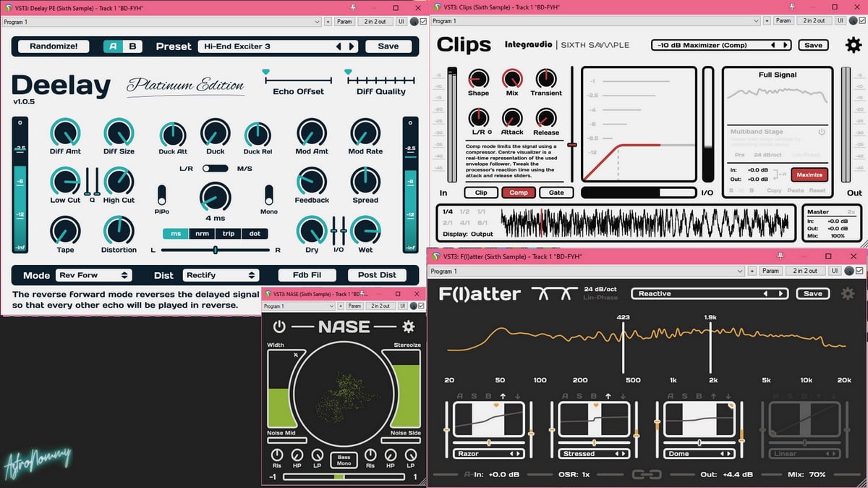The width and height of the screenshot is (868, 488).
Task: Select Deelay dot time mode
Action: (255, 234)
